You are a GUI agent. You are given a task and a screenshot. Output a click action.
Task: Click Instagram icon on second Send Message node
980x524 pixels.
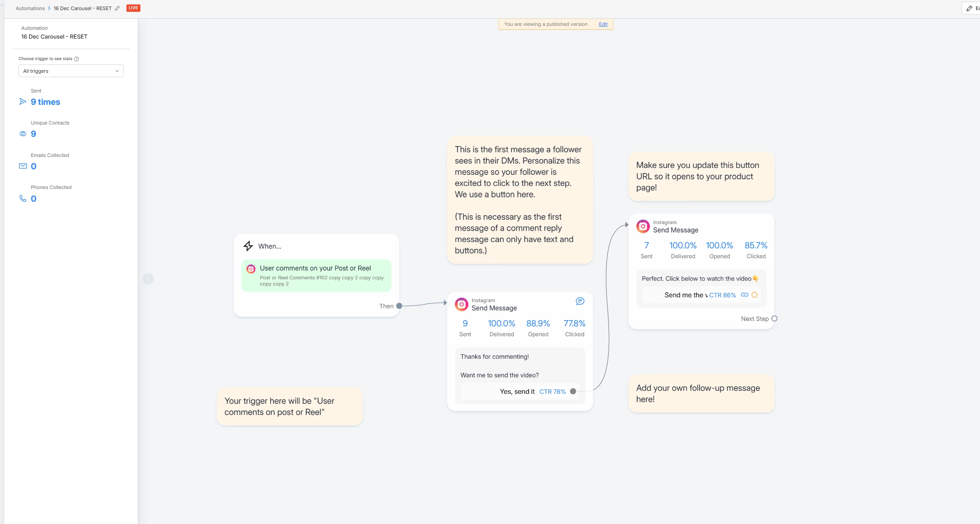[643, 226]
